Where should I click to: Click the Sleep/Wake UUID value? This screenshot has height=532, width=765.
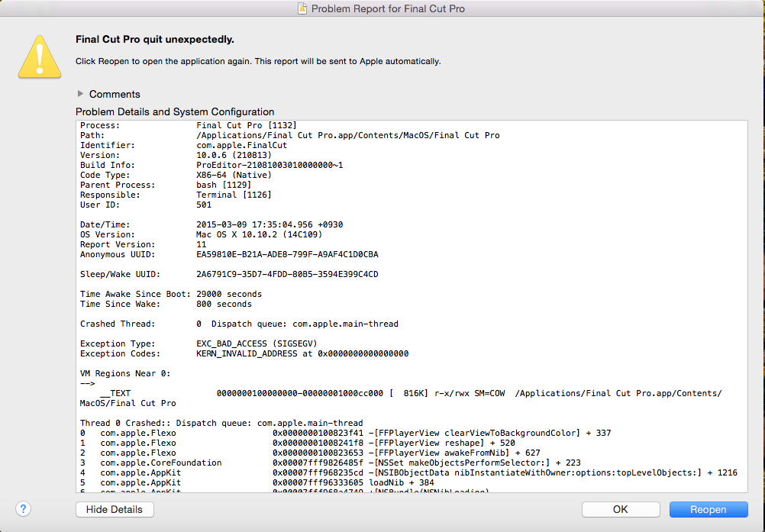(x=287, y=274)
